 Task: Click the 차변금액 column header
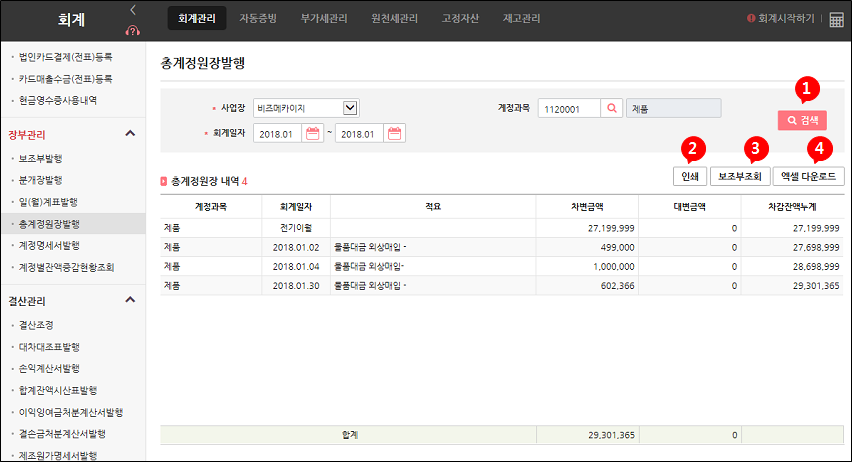click(587, 207)
